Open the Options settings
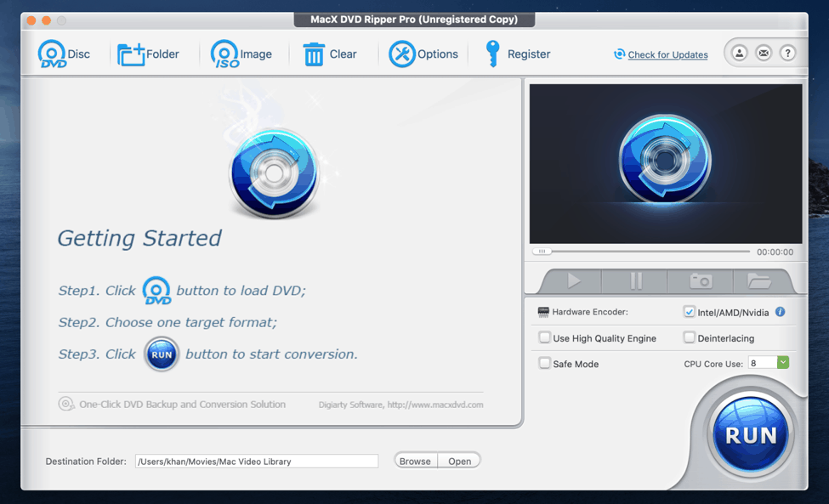The image size is (829, 504). point(423,54)
